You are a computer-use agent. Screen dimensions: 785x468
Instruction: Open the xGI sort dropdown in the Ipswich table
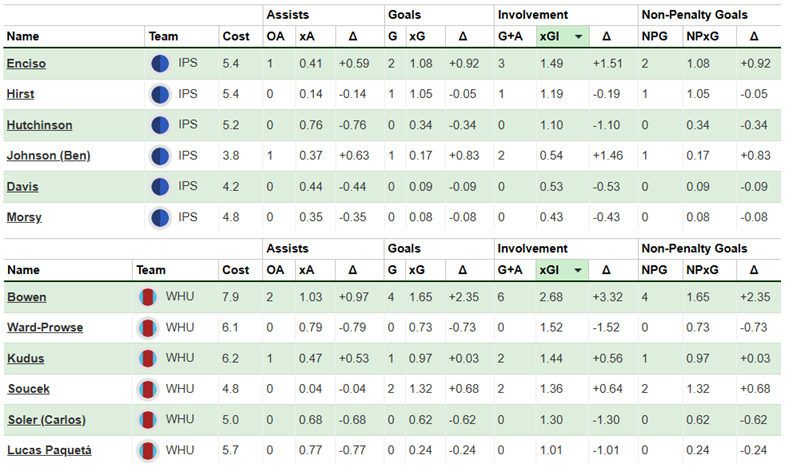coord(577,36)
